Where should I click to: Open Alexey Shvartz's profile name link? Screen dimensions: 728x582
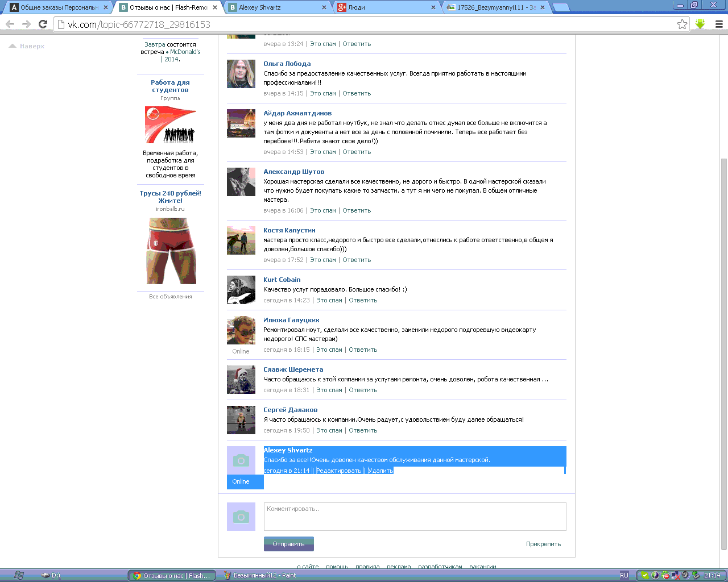click(x=288, y=450)
